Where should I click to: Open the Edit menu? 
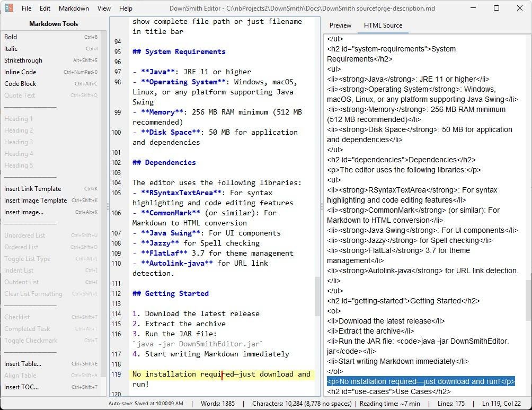[x=45, y=8]
